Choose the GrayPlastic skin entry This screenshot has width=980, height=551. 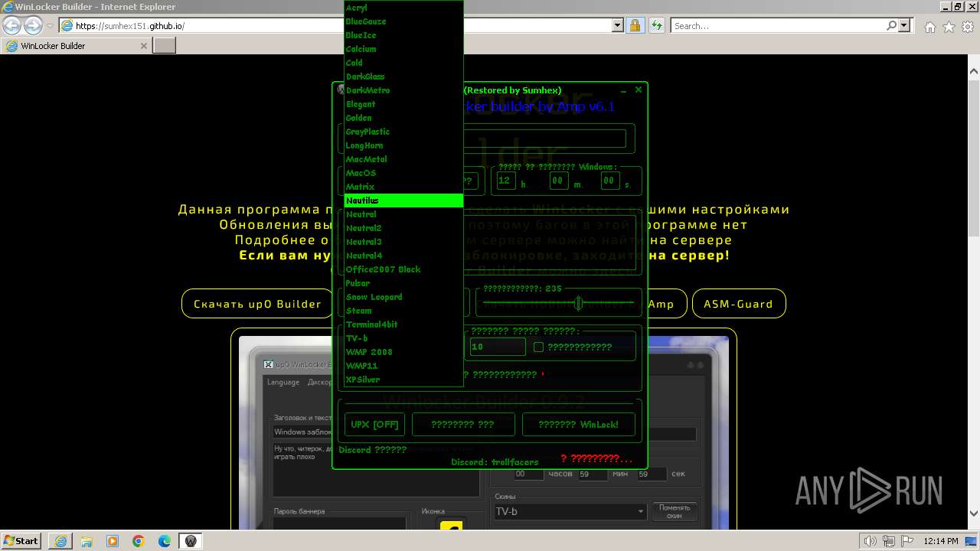[x=403, y=132]
